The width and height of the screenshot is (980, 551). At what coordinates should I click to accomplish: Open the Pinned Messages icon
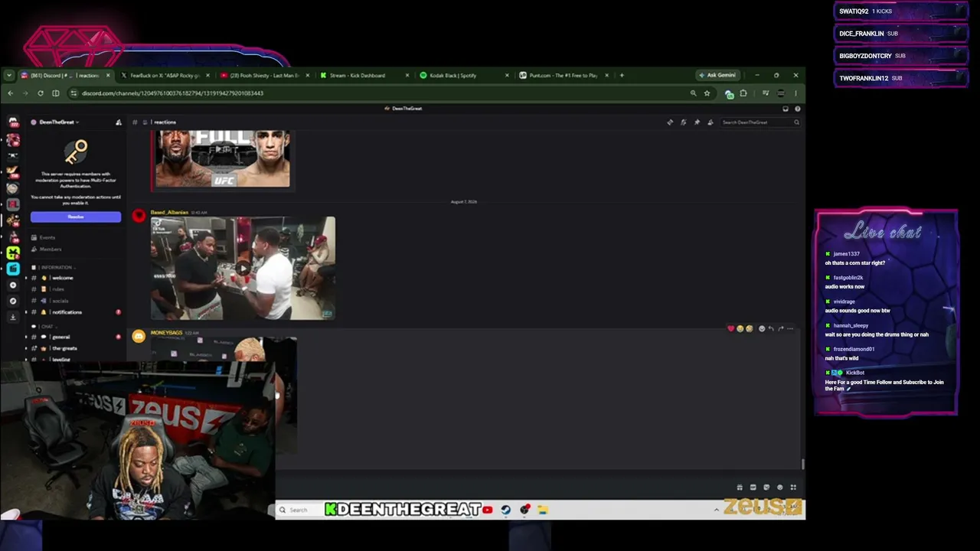[697, 122]
